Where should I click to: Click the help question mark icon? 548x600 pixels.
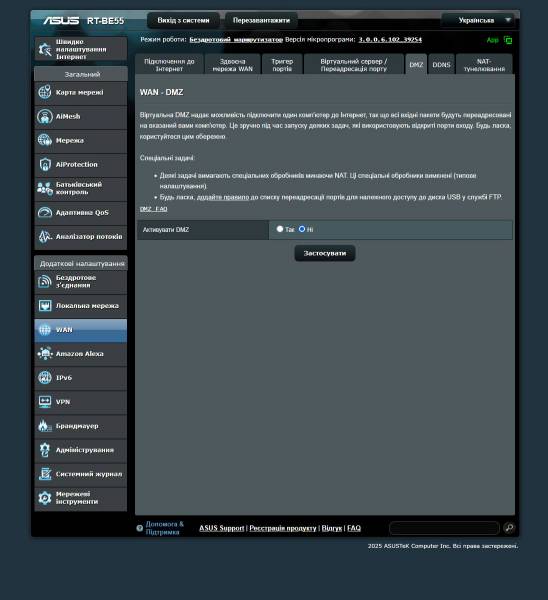[x=140, y=528]
